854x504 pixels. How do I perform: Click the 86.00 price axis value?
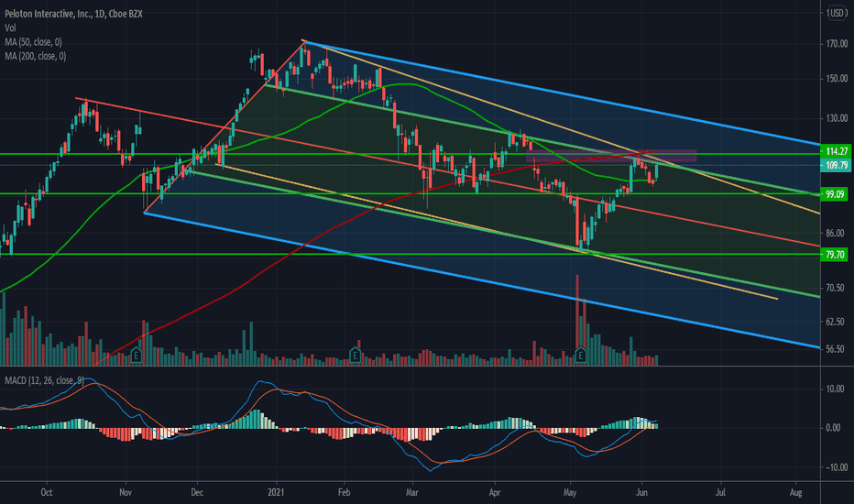[835, 233]
